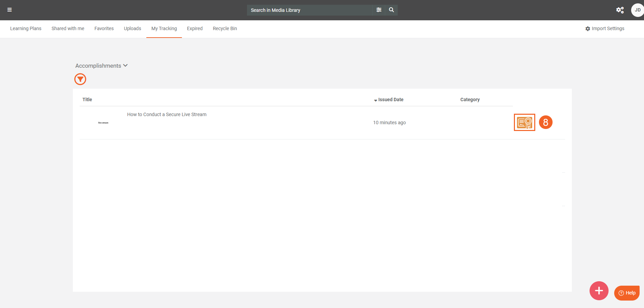Switch to the Learning Plans tab

pos(26,28)
